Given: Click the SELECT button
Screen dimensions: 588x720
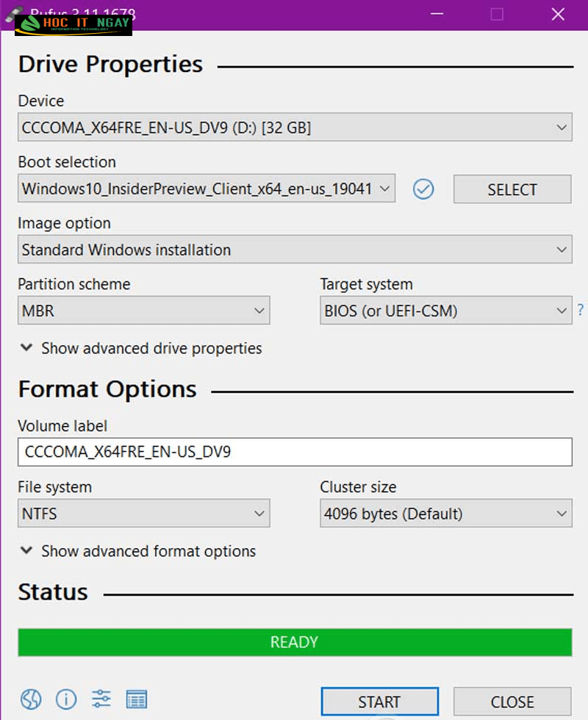Looking at the screenshot, I should coord(512,190).
